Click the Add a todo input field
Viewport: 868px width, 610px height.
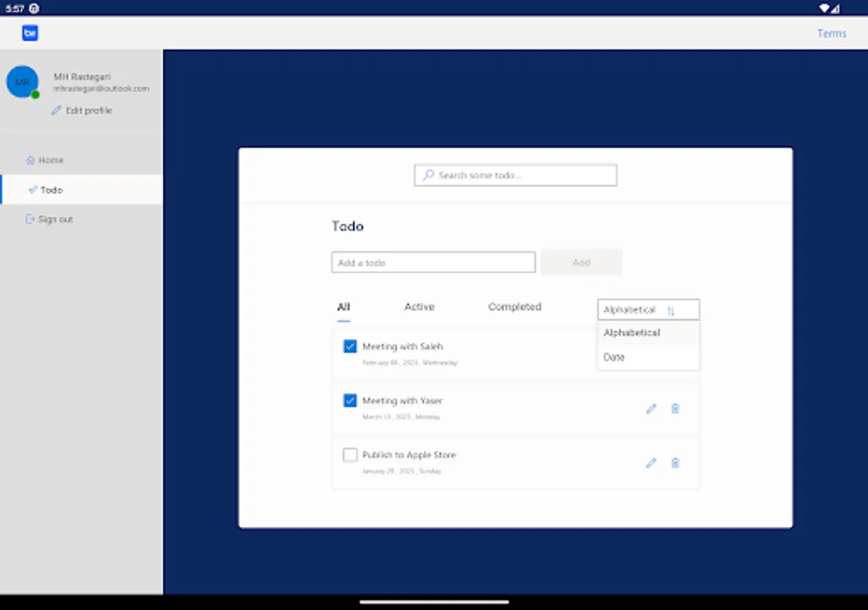(x=433, y=262)
